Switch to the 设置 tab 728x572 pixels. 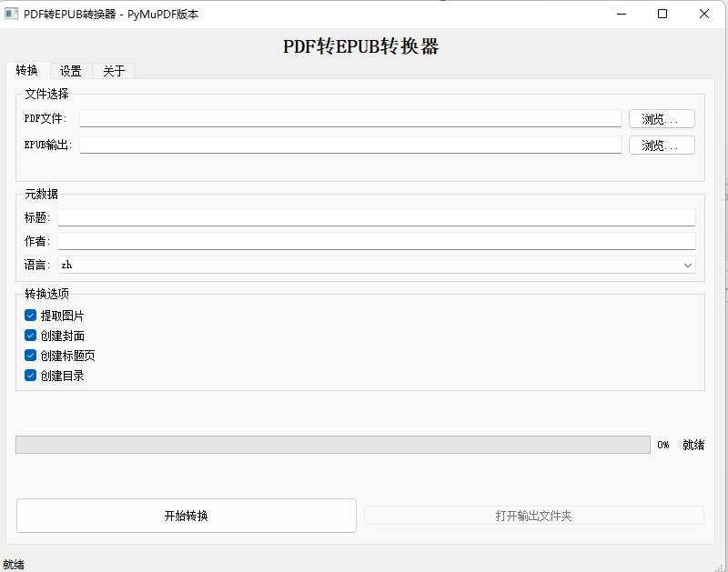pos(71,70)
